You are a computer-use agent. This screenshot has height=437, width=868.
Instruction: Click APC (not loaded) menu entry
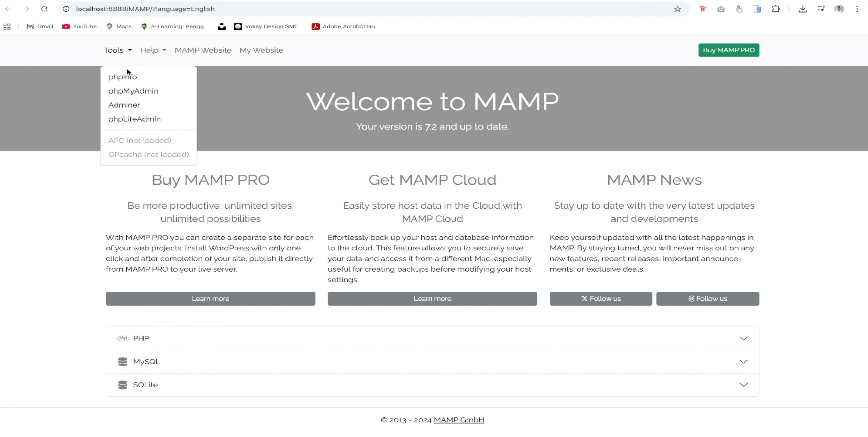tap(149, 140)
